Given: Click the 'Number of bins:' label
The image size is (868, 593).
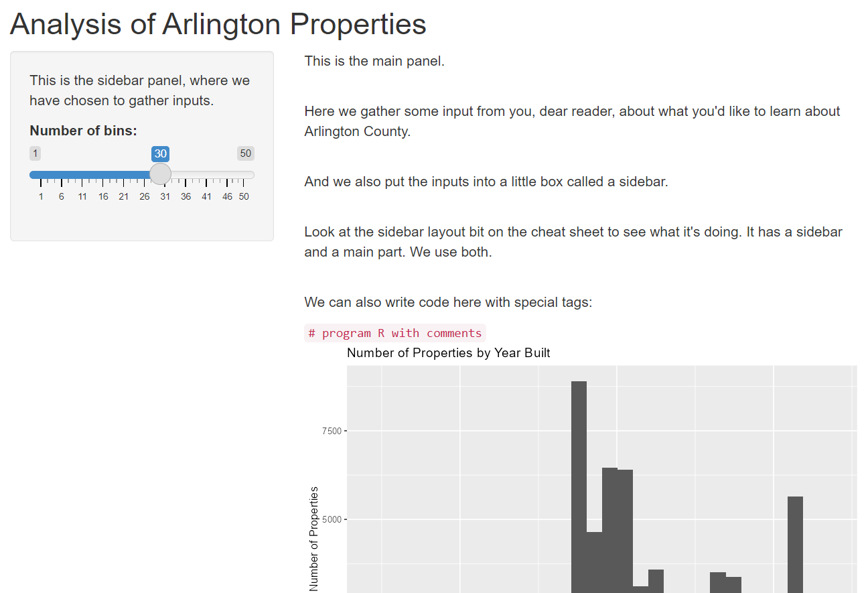Looking at the screenshot, I should click(x=83, y=131).
